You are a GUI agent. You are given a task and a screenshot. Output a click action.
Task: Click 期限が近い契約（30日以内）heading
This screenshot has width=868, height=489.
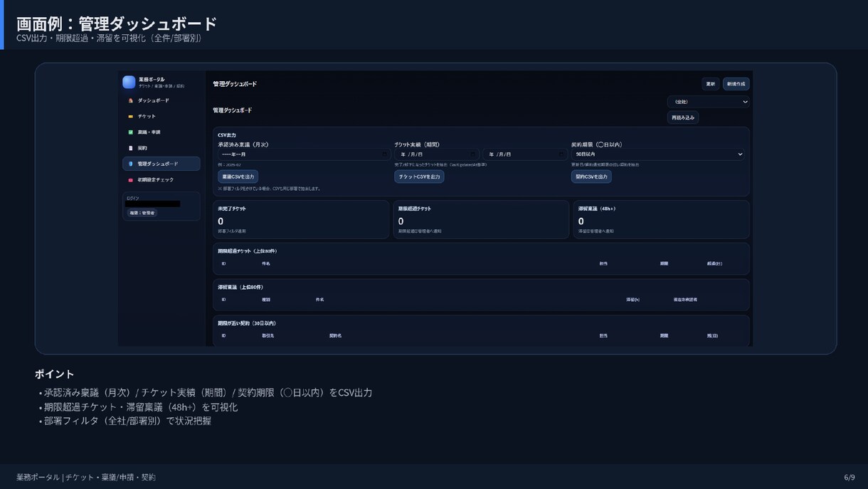point(247,323)
